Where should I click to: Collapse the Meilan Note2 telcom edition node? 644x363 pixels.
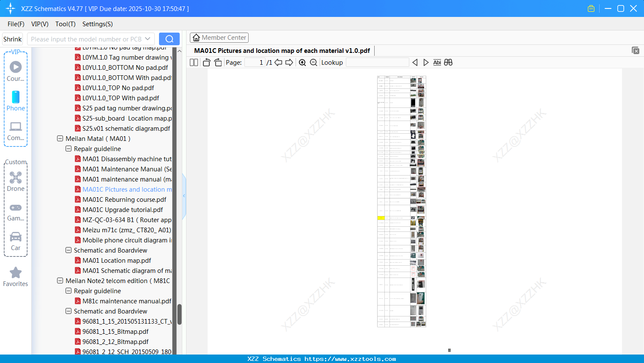(x=60, y=281)
